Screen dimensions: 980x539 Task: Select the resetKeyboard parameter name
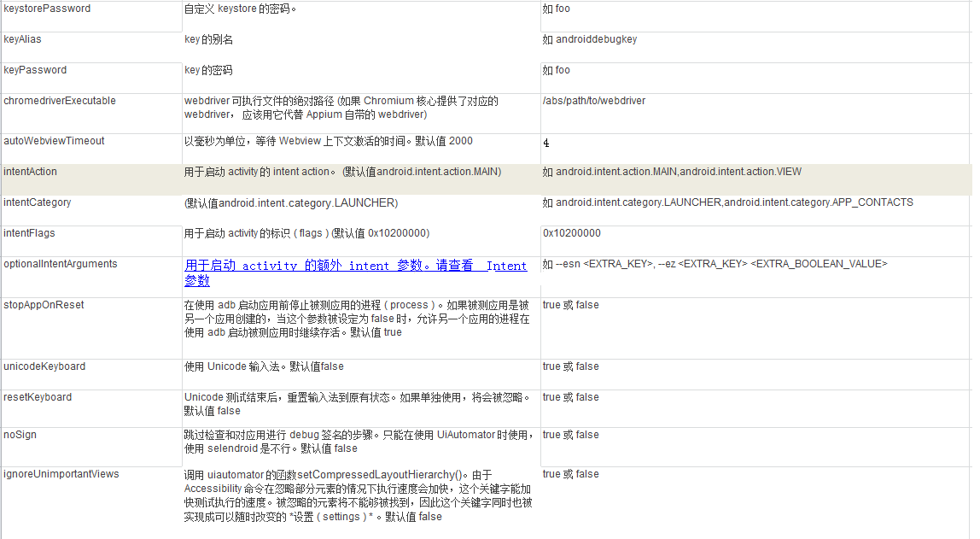pyautogui.click(x=38, y=397)
